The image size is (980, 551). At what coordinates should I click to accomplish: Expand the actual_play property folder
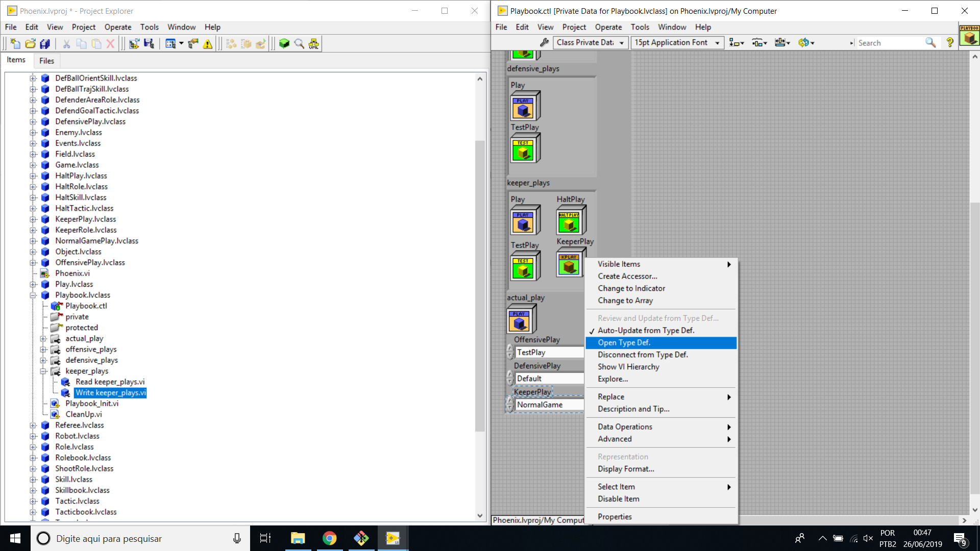pyautogui.click(x=43, y=339)
